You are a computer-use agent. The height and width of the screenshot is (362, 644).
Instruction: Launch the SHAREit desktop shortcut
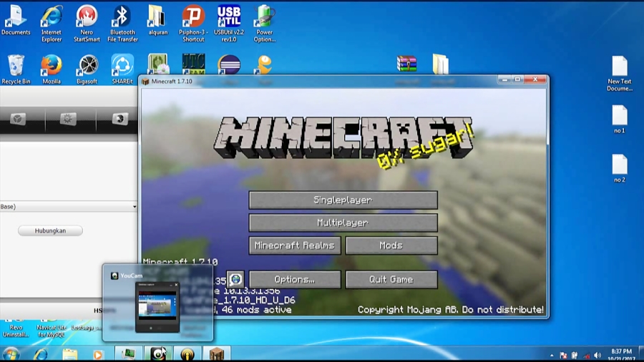point(122,69)
